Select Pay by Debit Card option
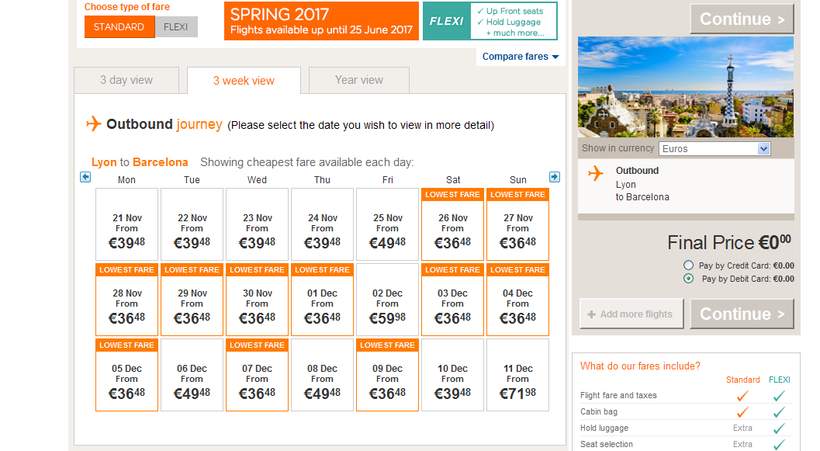Image resolution: width=820 pixels, height=451 pixels. 688,279
